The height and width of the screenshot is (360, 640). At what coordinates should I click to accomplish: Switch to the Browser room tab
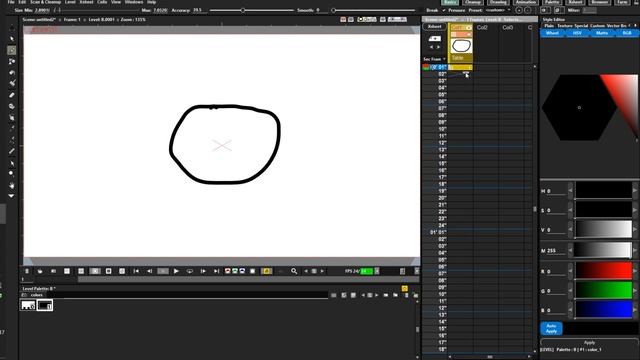click(599, 2)
